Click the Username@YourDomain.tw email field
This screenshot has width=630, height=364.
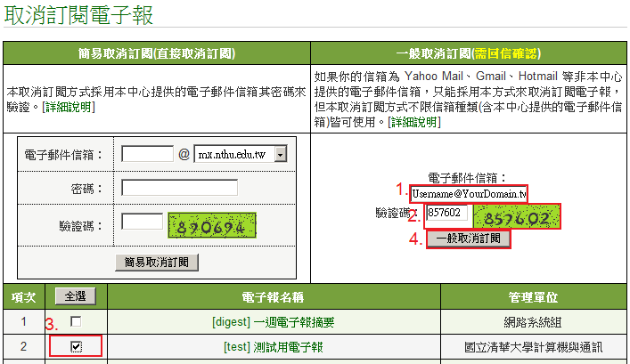[469, 193]
